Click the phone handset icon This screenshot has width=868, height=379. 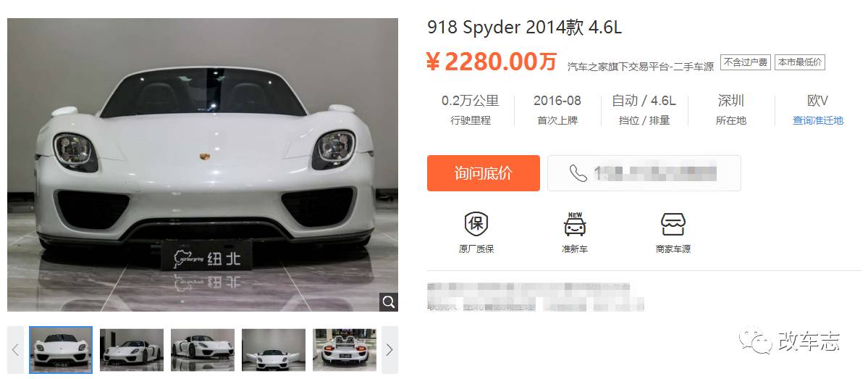[x=578, y=173]
